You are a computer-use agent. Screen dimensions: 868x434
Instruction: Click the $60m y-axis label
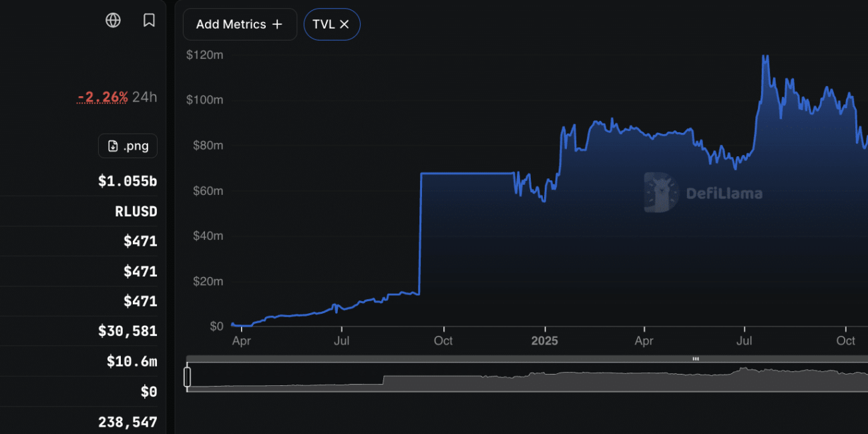207,191
